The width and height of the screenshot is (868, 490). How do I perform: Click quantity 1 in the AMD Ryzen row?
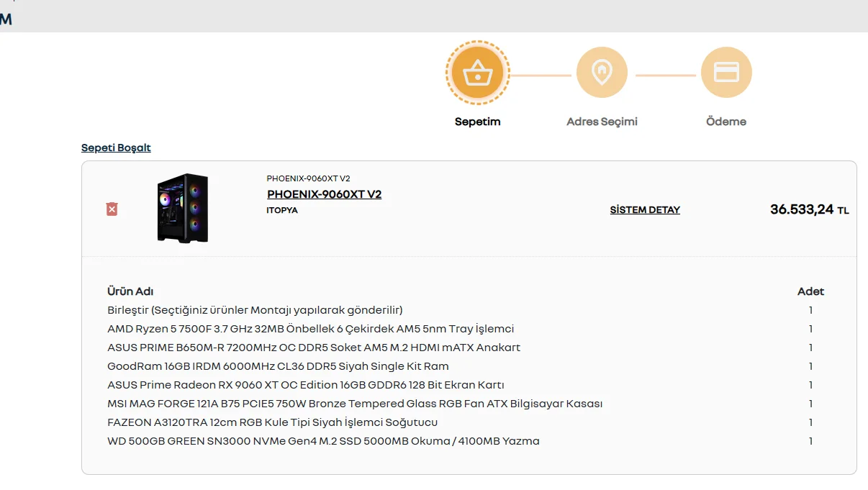tap(810, 329)
